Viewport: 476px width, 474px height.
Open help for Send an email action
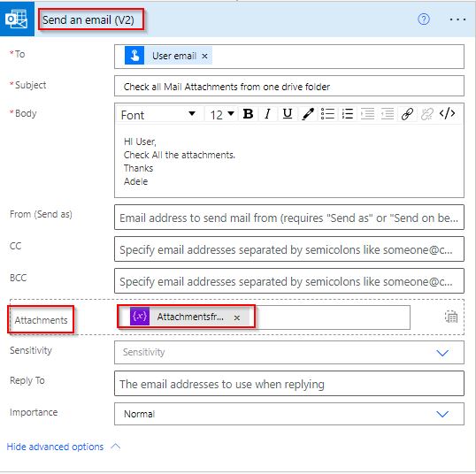[x=424, y=19]
